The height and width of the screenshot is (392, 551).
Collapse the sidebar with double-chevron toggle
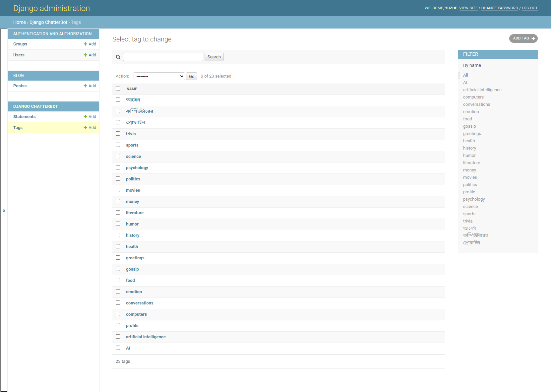coord(4,211)
